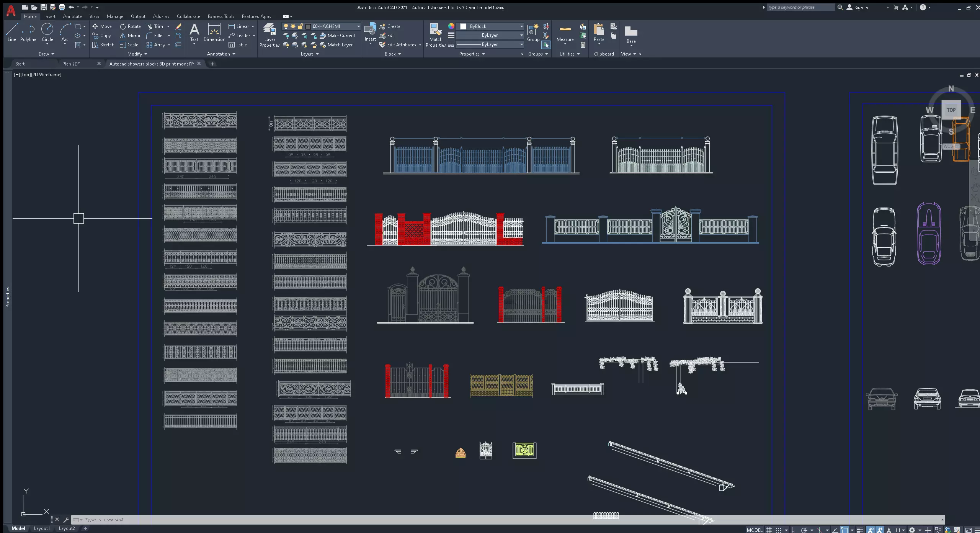Screen dimensions: 980x533
Task: Toggle object snap in status bar
Action: point(844,530)
